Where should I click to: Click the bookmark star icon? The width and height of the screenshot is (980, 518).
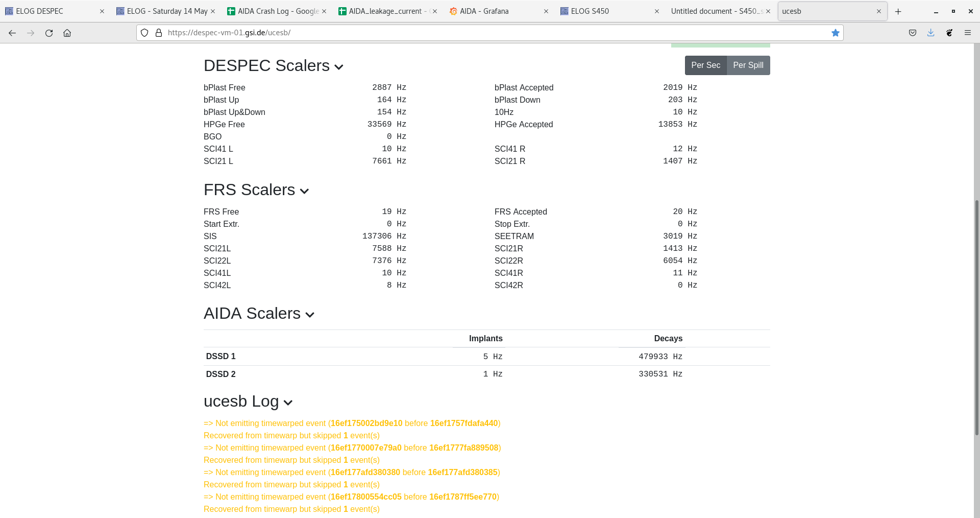835,33
